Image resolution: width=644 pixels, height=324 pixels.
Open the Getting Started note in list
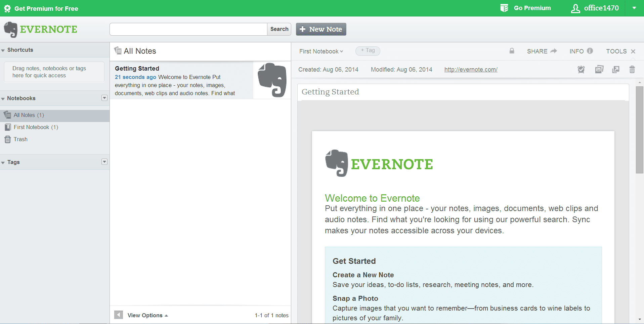click(x=200, y=80)
